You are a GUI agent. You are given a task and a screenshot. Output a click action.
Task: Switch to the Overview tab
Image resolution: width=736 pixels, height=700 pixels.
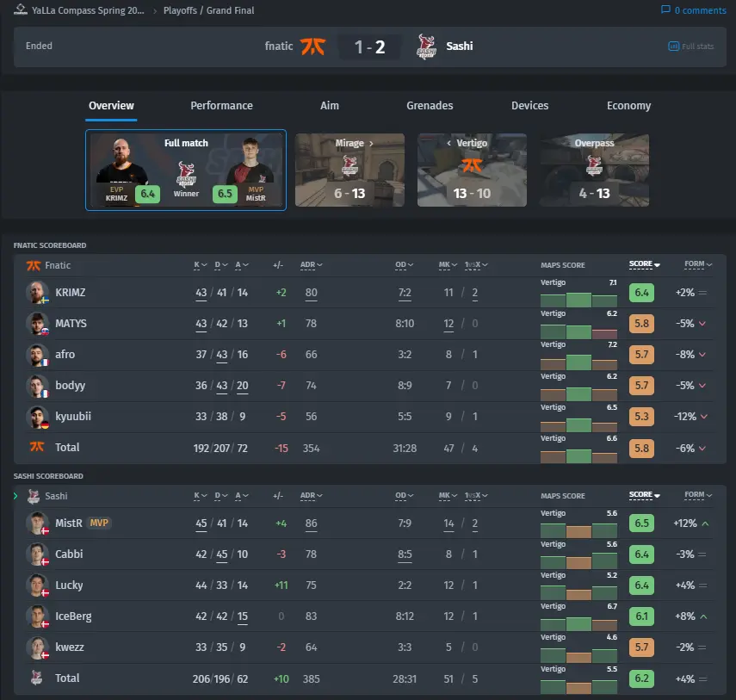(111, 106)
